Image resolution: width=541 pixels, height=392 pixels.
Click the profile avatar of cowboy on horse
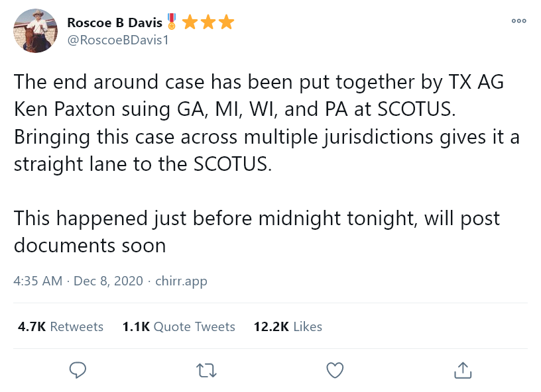point(36,30)
